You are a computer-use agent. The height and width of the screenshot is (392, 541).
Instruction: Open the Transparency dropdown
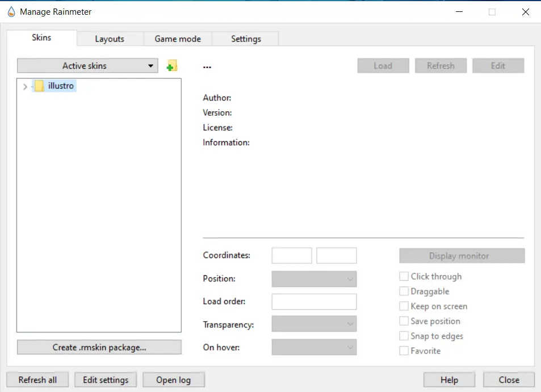tap(314, 324)
